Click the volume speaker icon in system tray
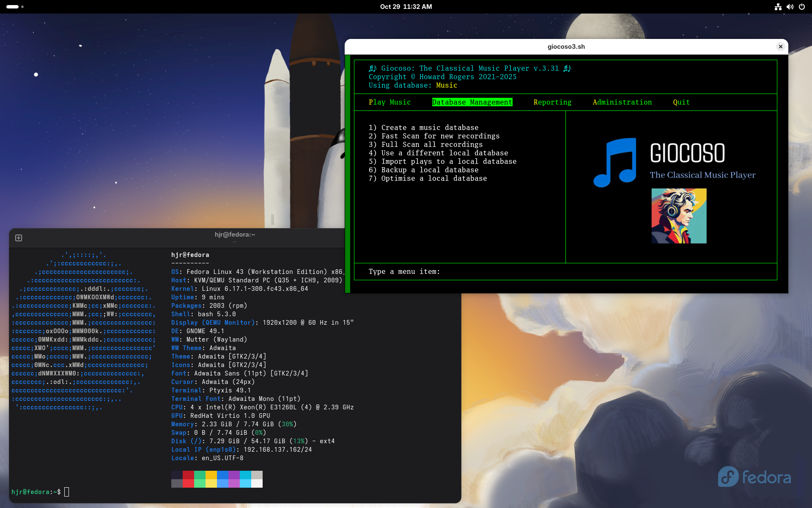Image resolution: width=812 pixels, height=508 pixels. click(790, 7)
